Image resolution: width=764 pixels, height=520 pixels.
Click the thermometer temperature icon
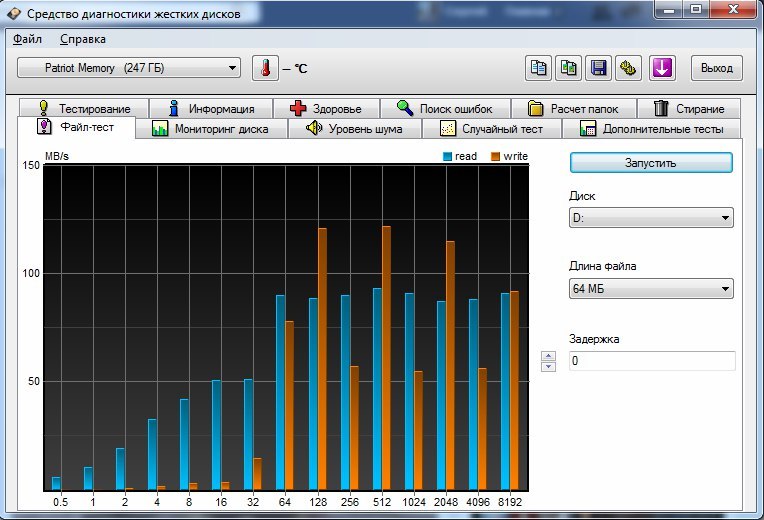click(265, 68)
